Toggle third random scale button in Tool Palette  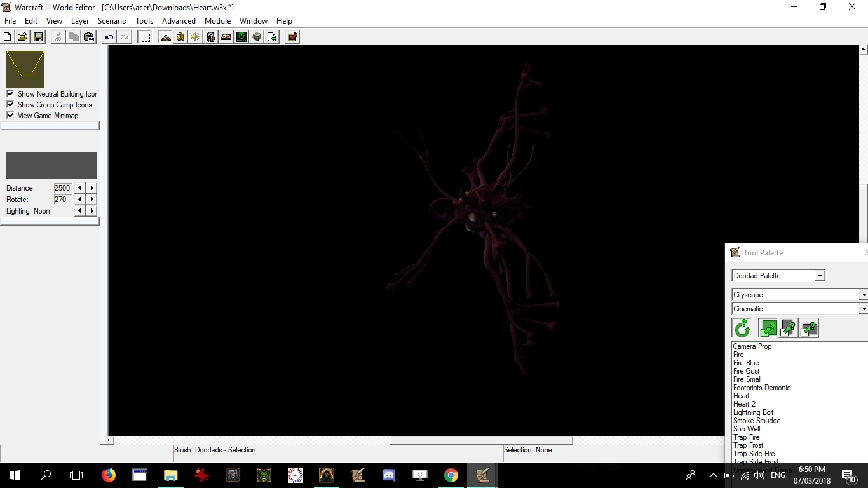point(809,328)
